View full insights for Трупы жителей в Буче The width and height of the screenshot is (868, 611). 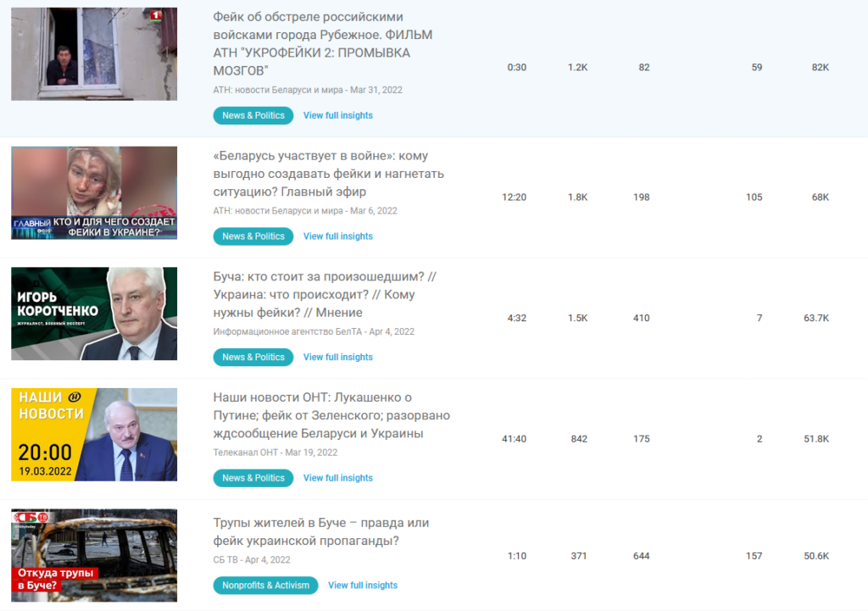363,585
